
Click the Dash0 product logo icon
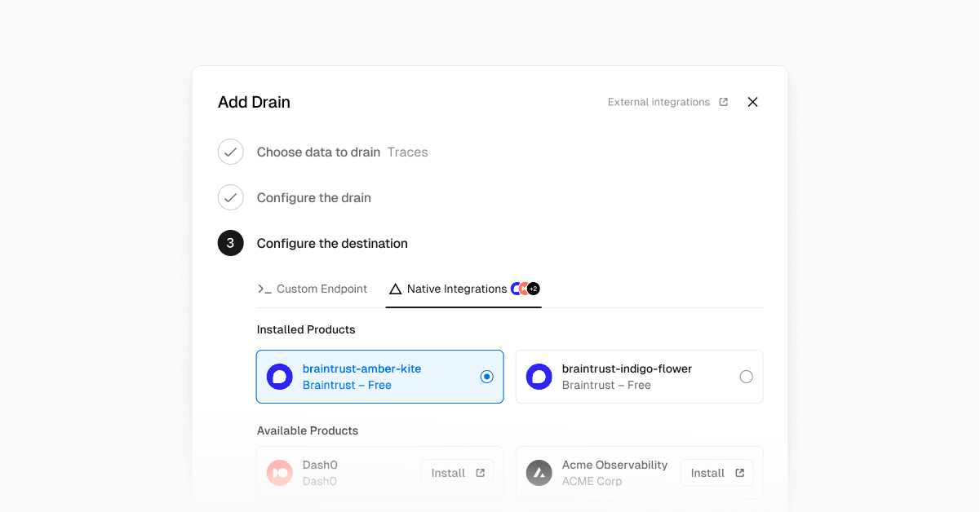[x=280, y=473]
